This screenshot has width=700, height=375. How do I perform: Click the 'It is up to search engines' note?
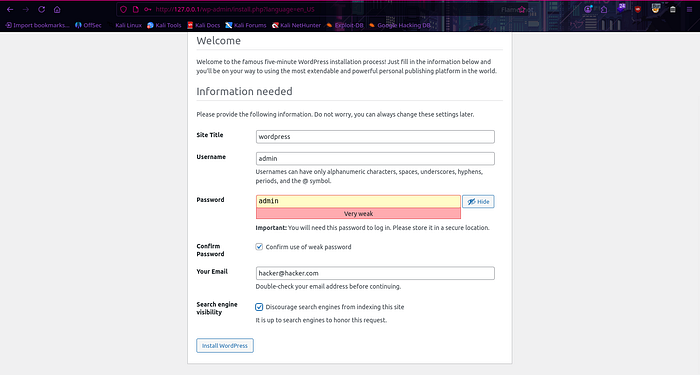pos(321,320)
